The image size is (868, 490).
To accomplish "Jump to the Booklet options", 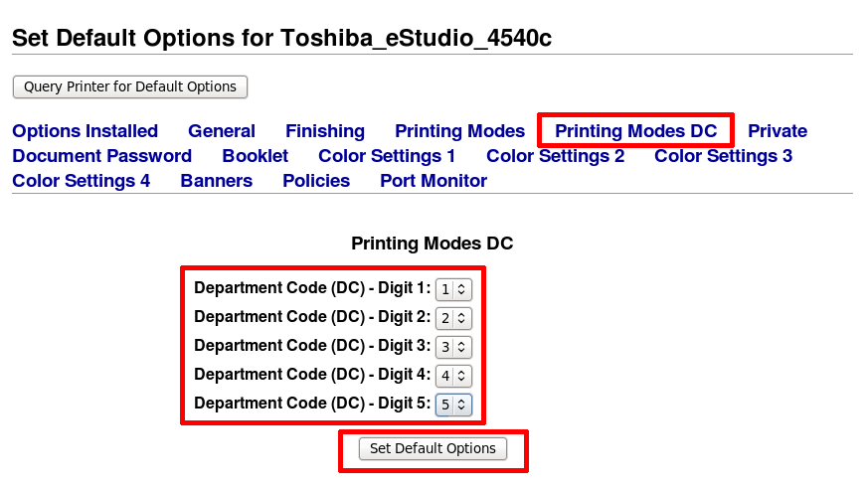I will 255,156.
